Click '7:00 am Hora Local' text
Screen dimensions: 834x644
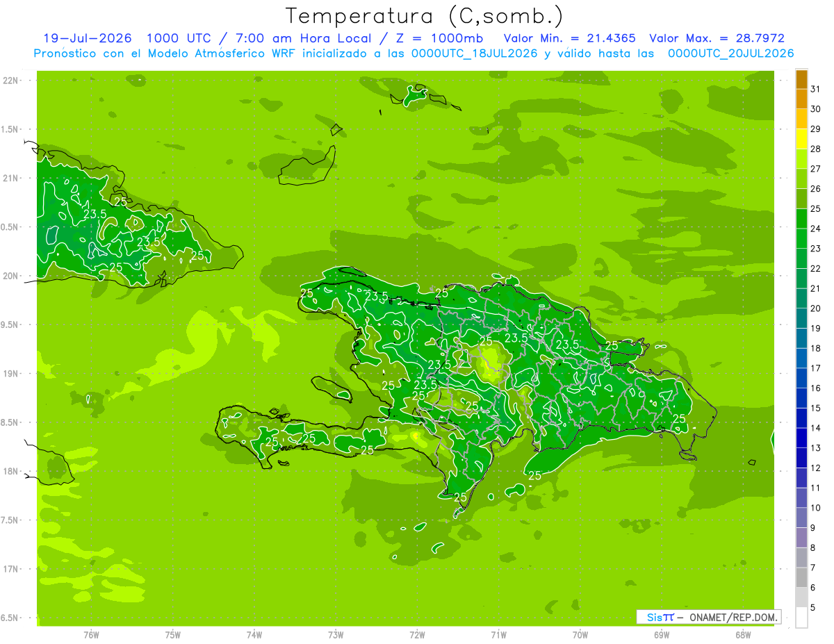302,38
